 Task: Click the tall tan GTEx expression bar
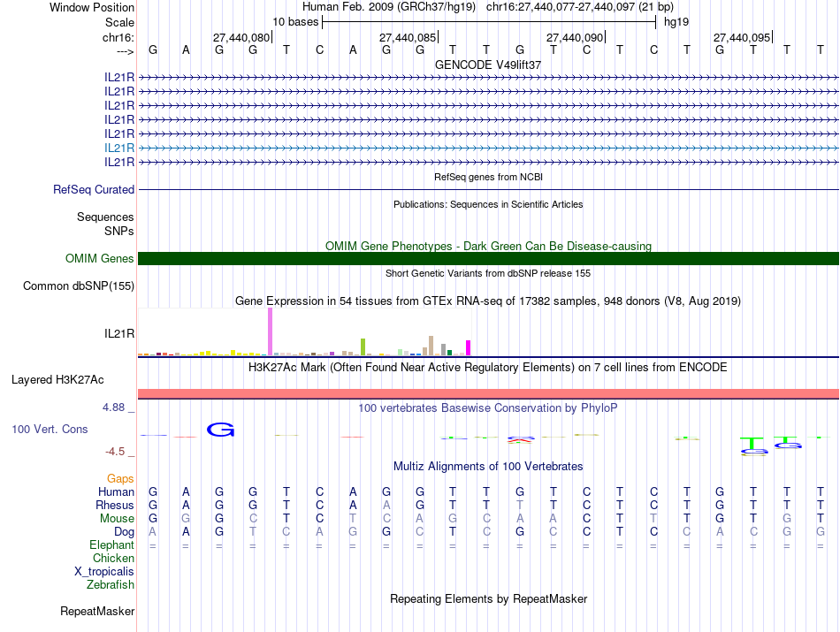pos(431,346)
